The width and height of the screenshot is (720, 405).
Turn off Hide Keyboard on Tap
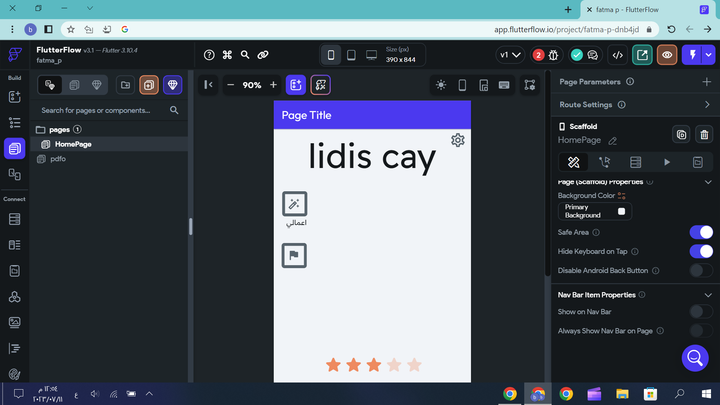[701, 251]
